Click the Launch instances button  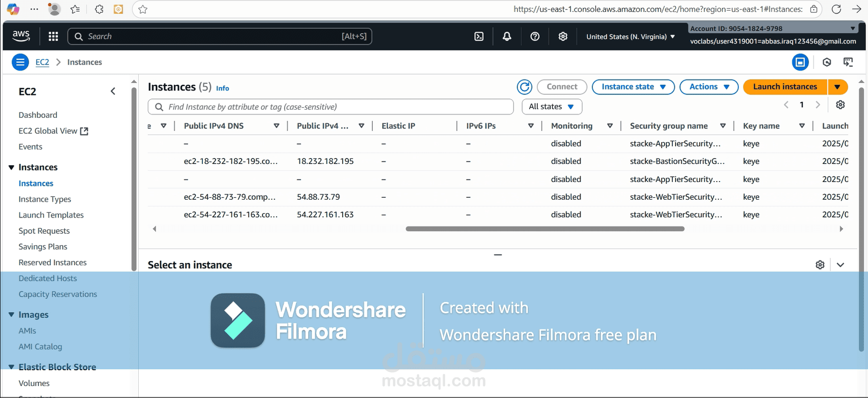pyautogui.click(x=785, y=87)
